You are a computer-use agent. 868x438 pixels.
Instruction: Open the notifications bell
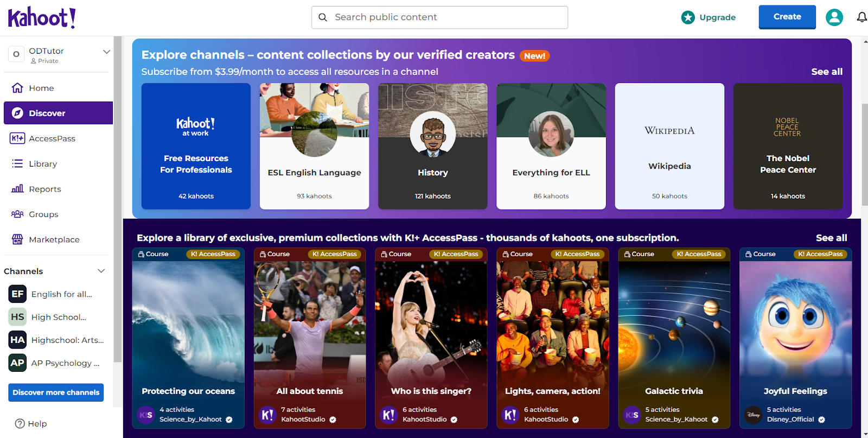[x=861, y=17]
